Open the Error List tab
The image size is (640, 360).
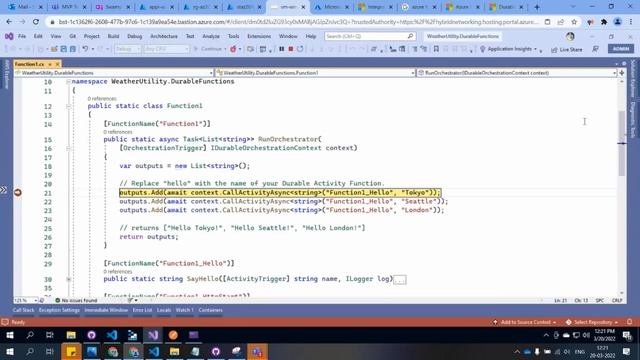click(142, 310)
